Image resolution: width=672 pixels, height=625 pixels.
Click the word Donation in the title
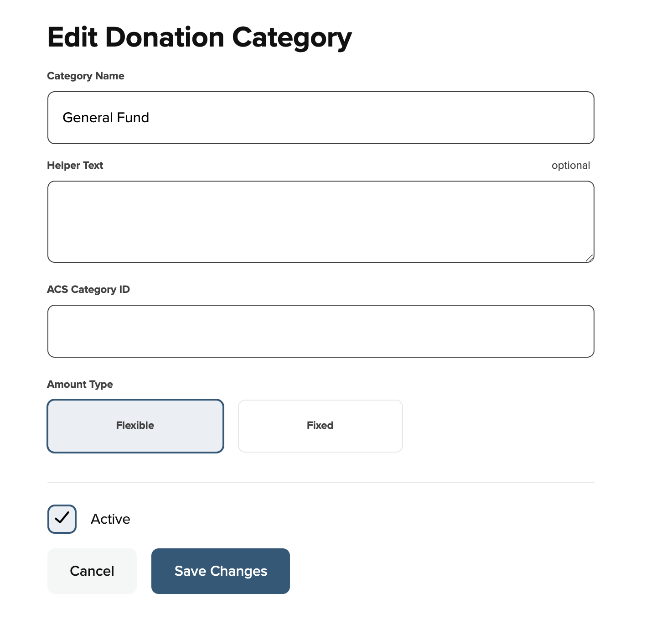click(x=165, y=37)
